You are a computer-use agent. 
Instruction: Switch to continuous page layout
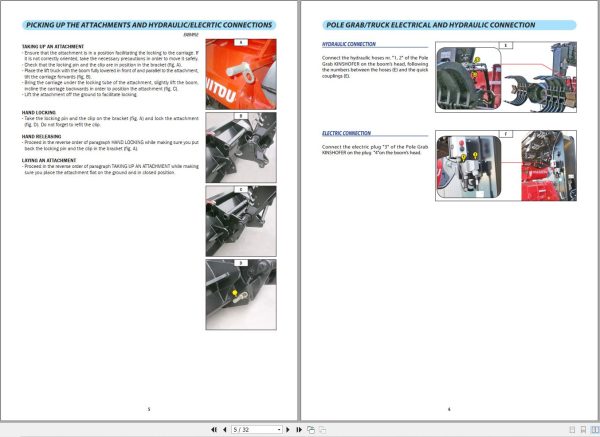coord(583,430)
